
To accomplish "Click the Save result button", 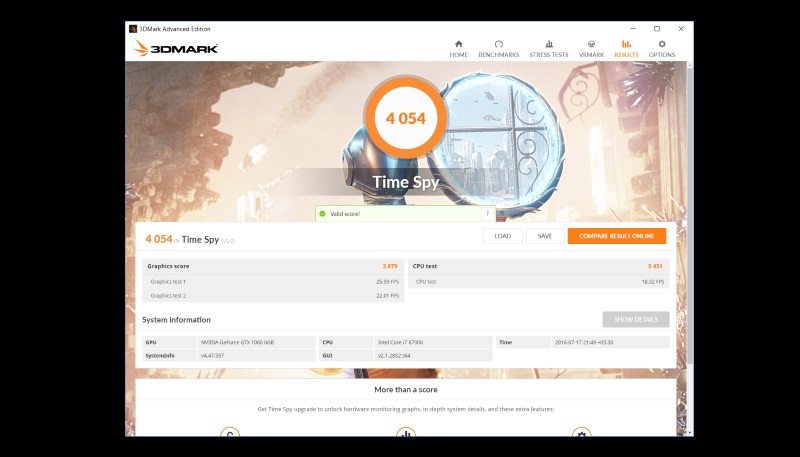I will point(545,236).
